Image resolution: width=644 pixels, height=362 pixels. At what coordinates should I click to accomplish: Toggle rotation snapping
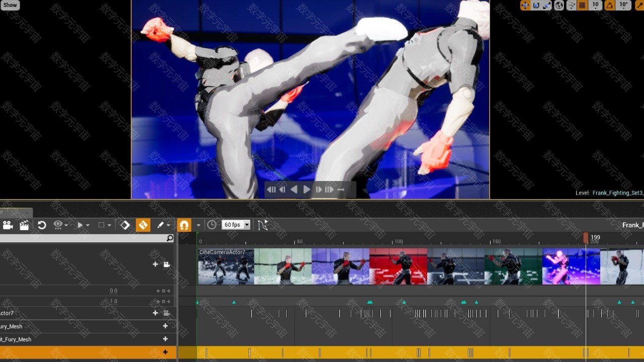609,5
